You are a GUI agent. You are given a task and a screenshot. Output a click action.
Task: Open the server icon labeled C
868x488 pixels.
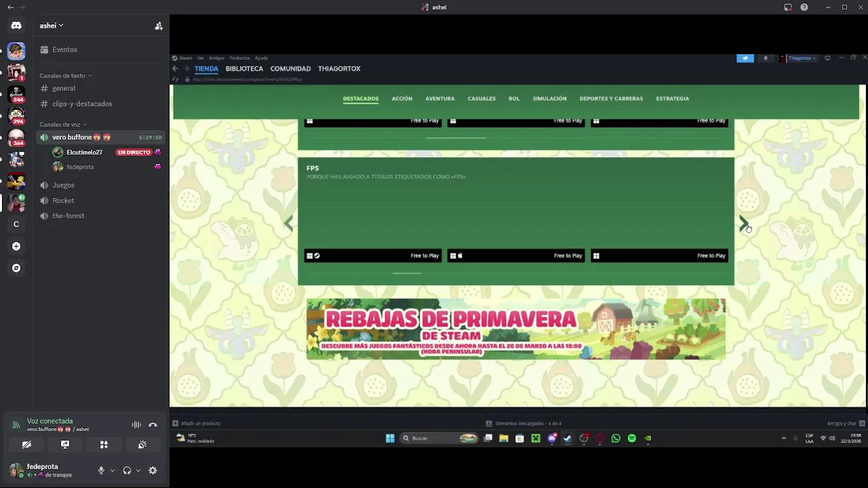tap(16, 224)
